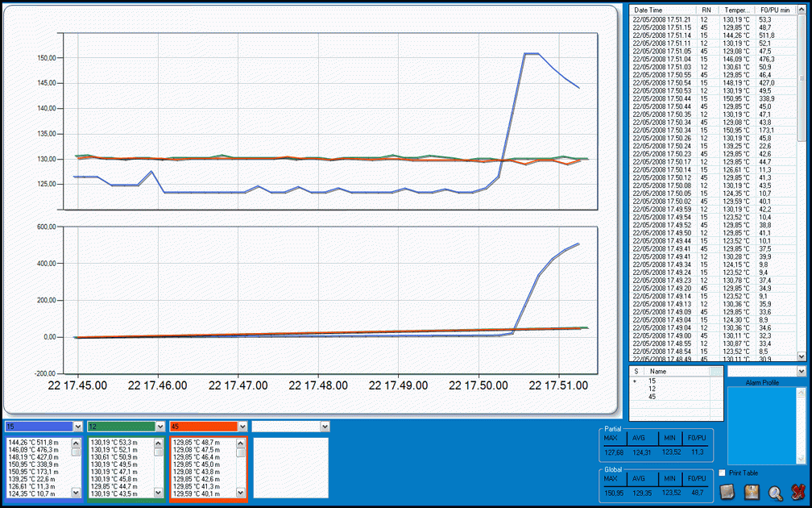
Task: Open the Alarm Profile dropdown
Action: 800,372
